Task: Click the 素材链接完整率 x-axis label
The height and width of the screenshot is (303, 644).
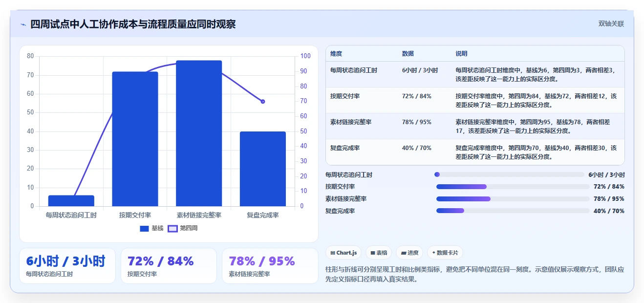Action: pos(199,215)
